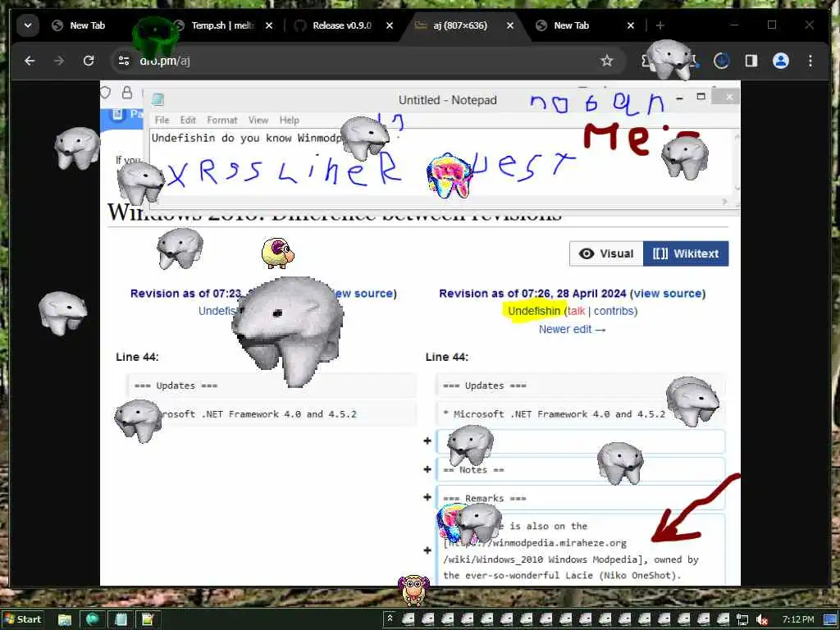
Task: Open the Notepad icon on the taskbar
Action: 121,619
